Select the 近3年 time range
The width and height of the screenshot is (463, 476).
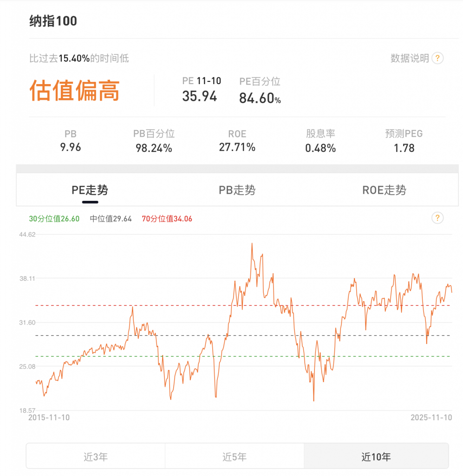coord(96,456)
